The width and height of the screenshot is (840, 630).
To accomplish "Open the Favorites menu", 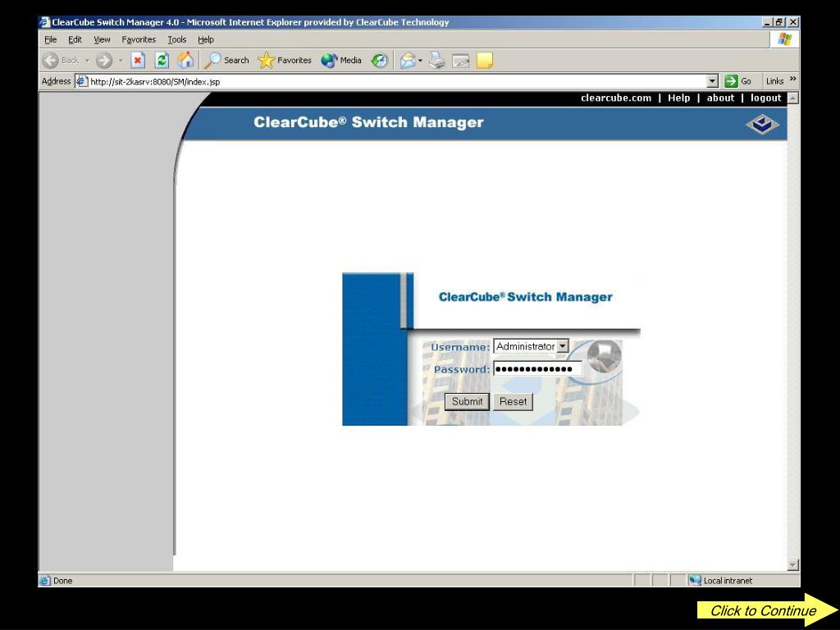I will pyautogui.click(x=139, y=39).
